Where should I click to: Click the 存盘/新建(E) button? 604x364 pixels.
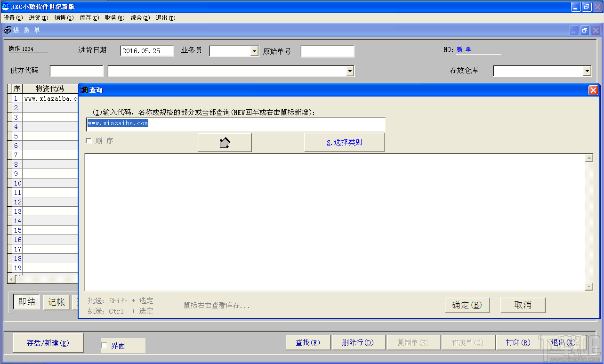pos(48,343)
